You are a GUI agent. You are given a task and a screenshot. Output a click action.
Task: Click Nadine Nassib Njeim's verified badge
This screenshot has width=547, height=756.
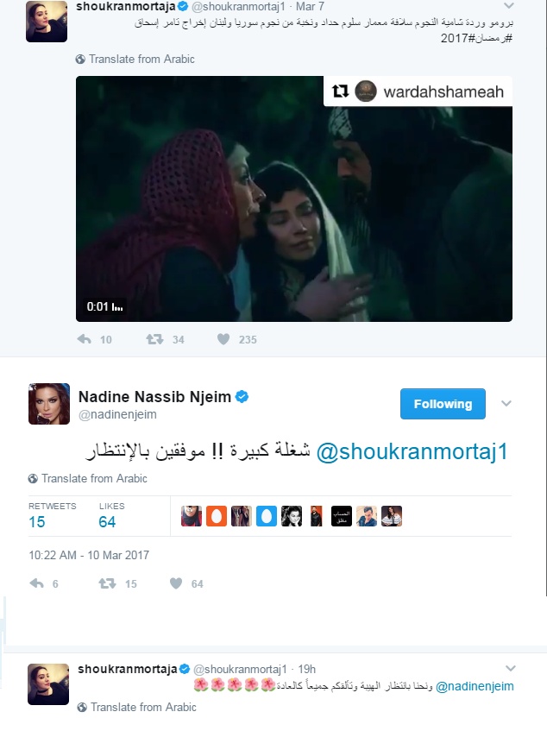[242, 397]
